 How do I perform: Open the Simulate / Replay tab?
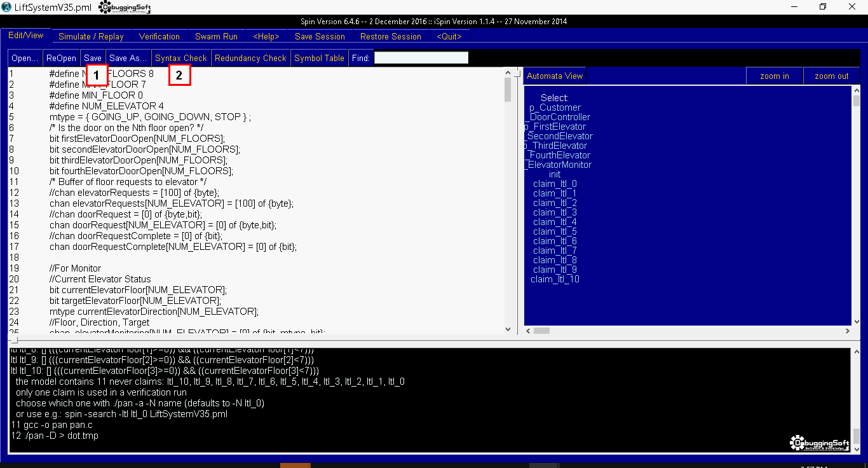tap(91, 36)
